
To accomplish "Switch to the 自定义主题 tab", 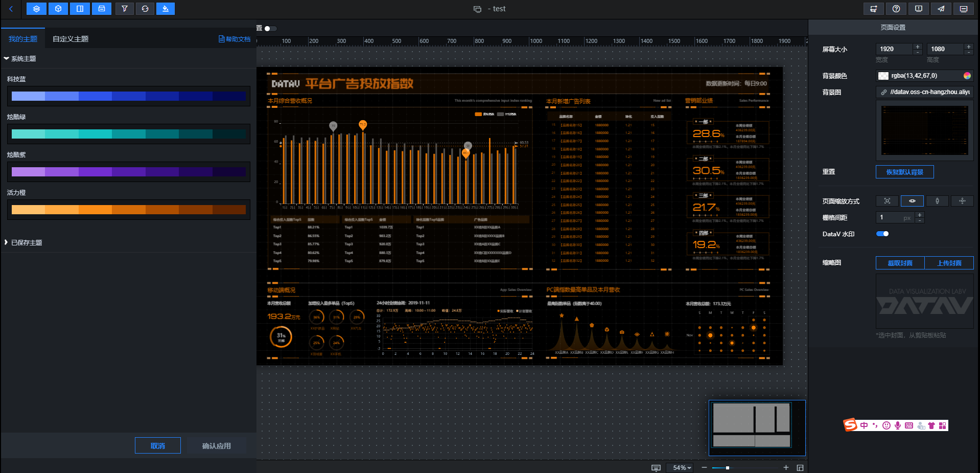I will click(71, 39).
